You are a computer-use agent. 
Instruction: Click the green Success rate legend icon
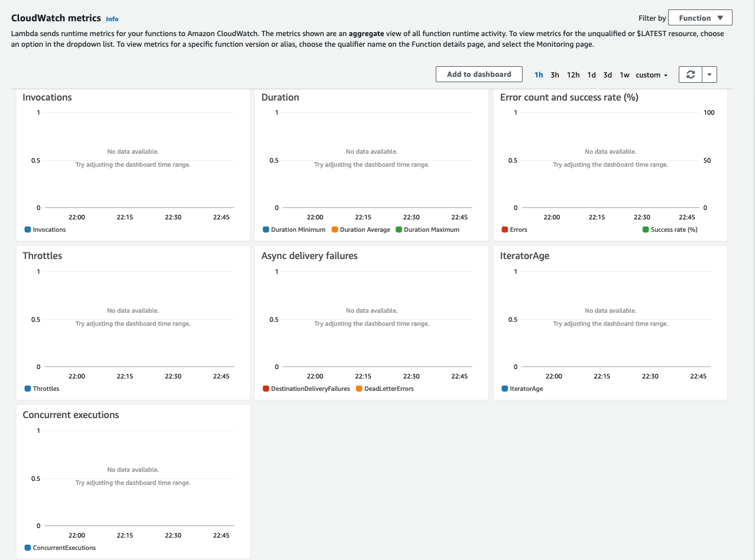tap(645, 229)
